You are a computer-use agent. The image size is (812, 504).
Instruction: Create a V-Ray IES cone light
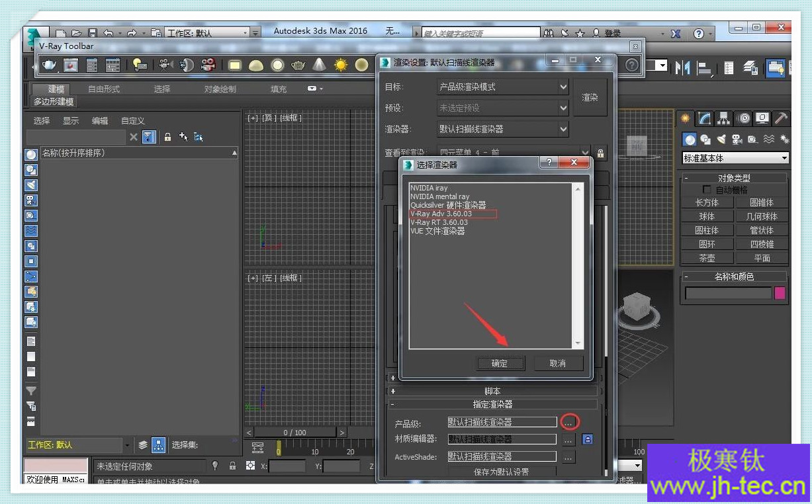click(x=320, y=65)
